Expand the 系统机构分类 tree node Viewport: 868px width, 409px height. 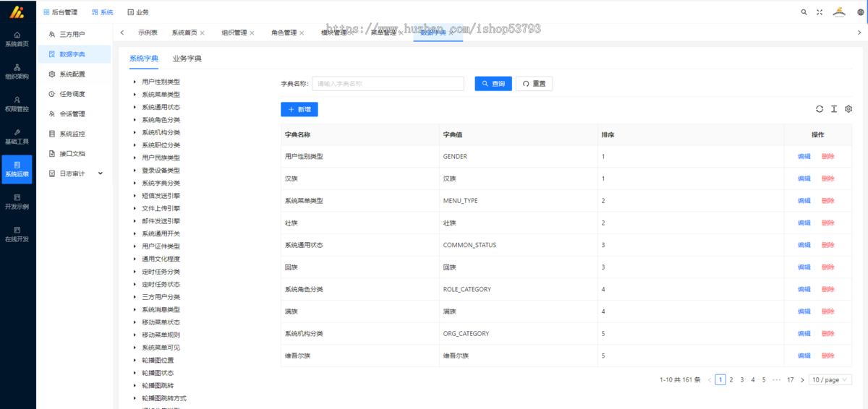pos(135,132)
